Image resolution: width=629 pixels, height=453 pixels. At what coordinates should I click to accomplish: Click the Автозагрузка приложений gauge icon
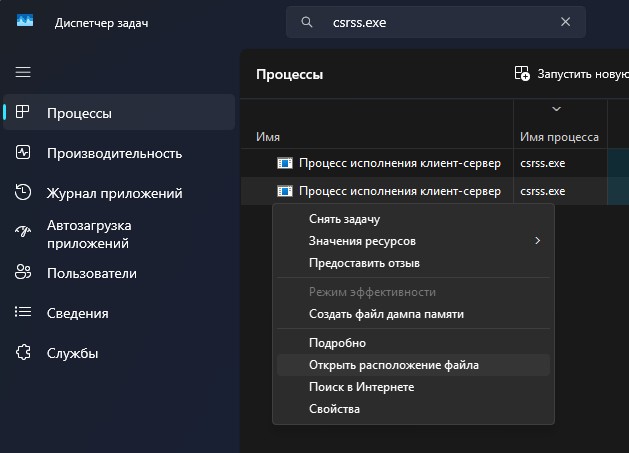tap(23, 231)
